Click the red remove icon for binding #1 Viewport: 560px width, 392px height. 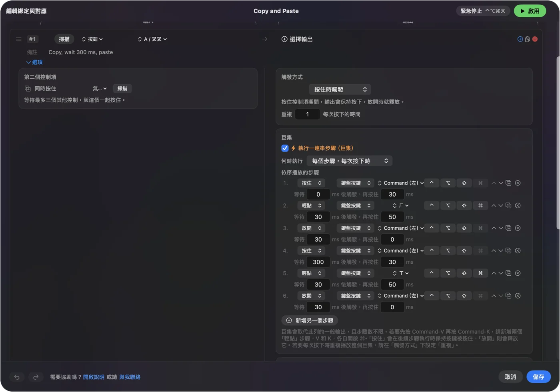point(535,39)
